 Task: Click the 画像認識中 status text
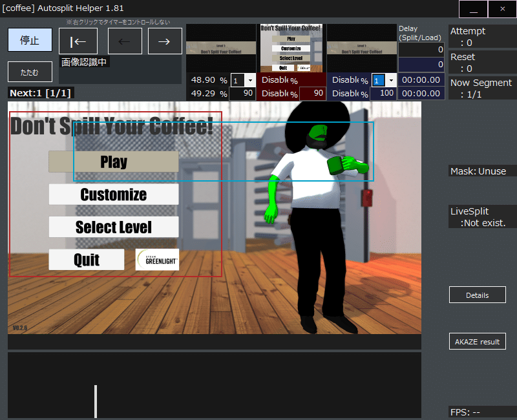(x=84, y=62)
